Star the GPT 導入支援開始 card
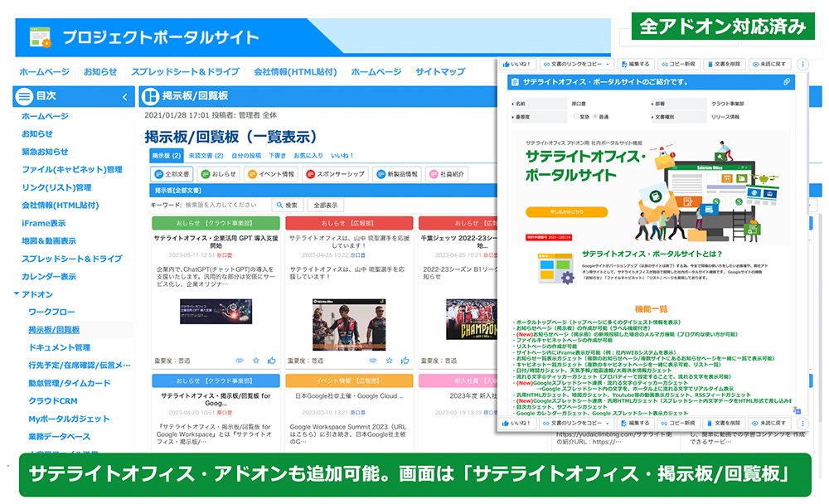Image resolution: width=829 pixels, height=504 pixels. [x=256, y=361]
